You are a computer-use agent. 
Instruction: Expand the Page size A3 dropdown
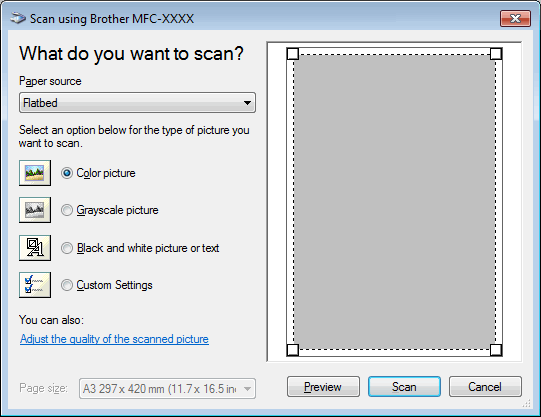point(167,389)
